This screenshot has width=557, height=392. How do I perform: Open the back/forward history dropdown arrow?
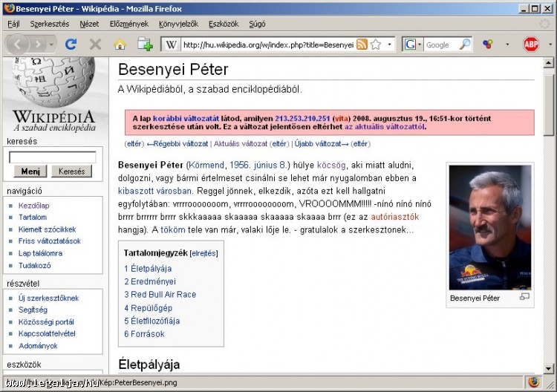[x=51, y=45]
